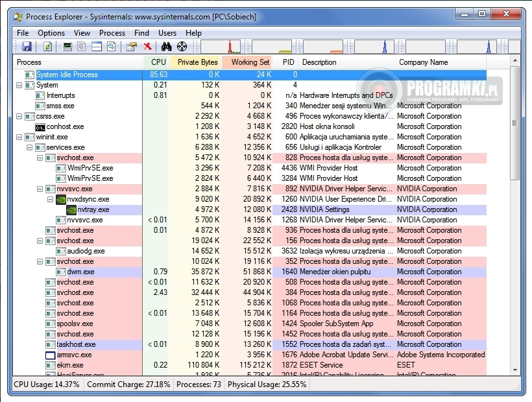The image size is (532, 402).
Task: Collapse the wininit.exe tree node
Action: tap(19, 137)
